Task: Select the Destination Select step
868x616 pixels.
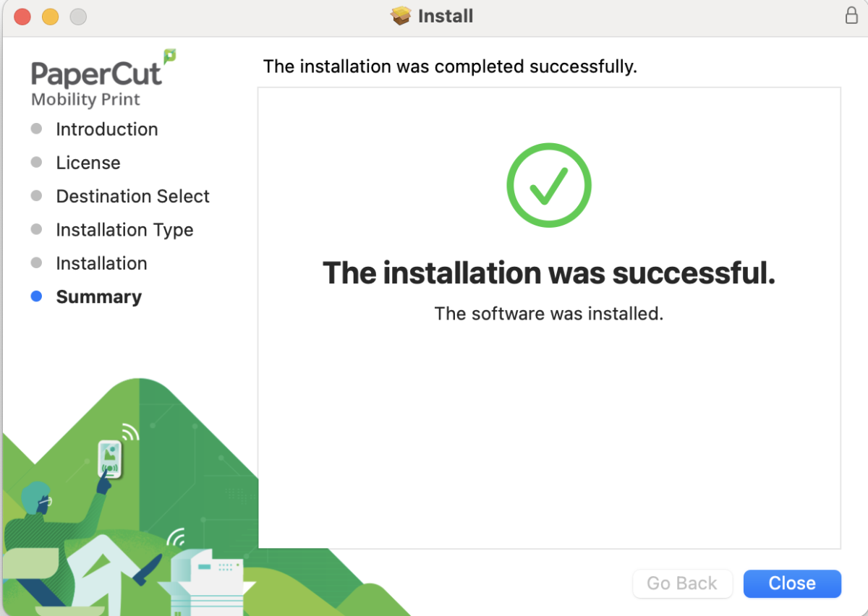Action: 132,196
